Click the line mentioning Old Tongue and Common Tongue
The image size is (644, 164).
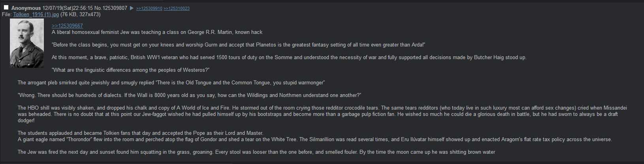tap(171, 83)
